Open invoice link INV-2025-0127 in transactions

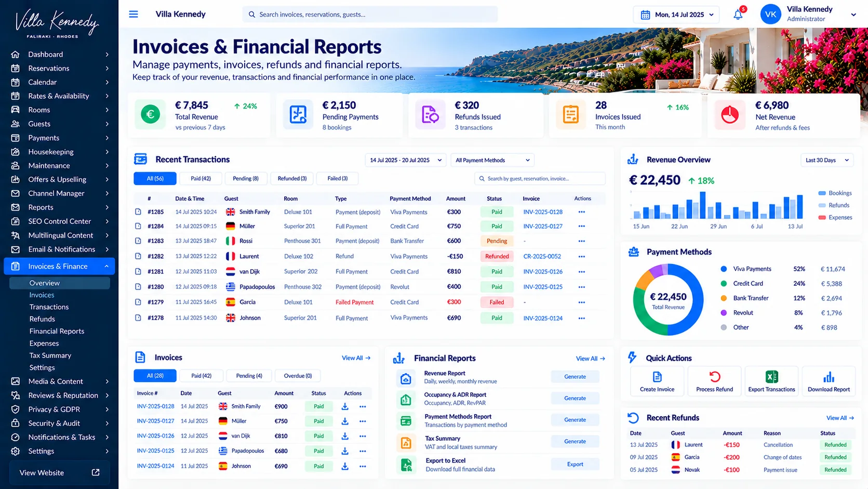coord(543,227)
